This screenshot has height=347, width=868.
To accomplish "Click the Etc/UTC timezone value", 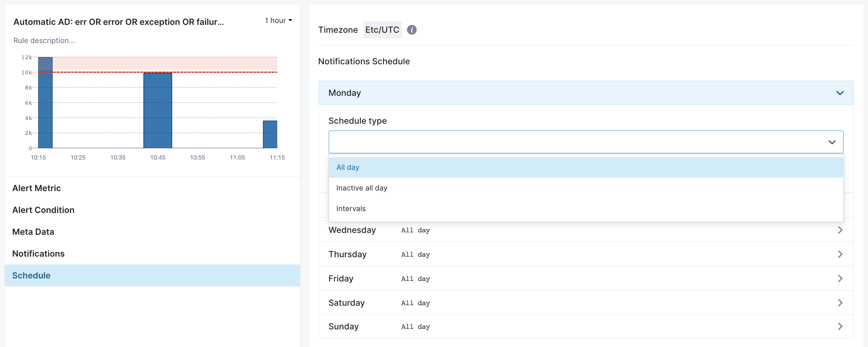I will click(x=382, y=30).
